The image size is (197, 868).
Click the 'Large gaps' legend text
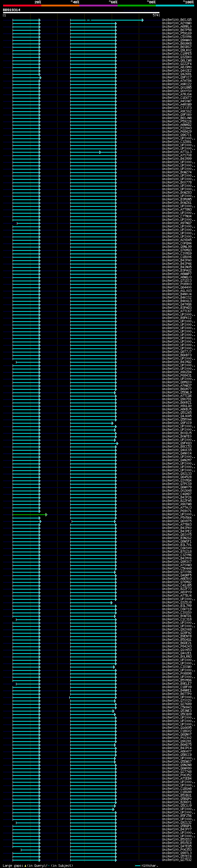click(13, 866)
